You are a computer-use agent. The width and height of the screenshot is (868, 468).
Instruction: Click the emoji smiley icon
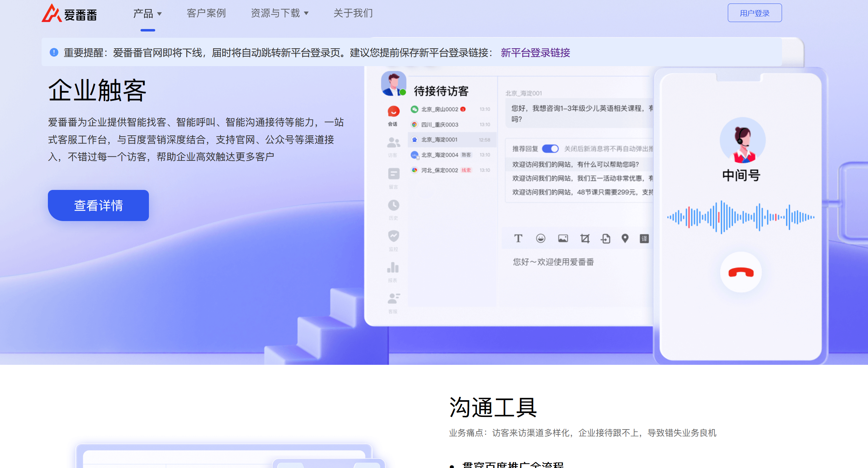[540, 239]
